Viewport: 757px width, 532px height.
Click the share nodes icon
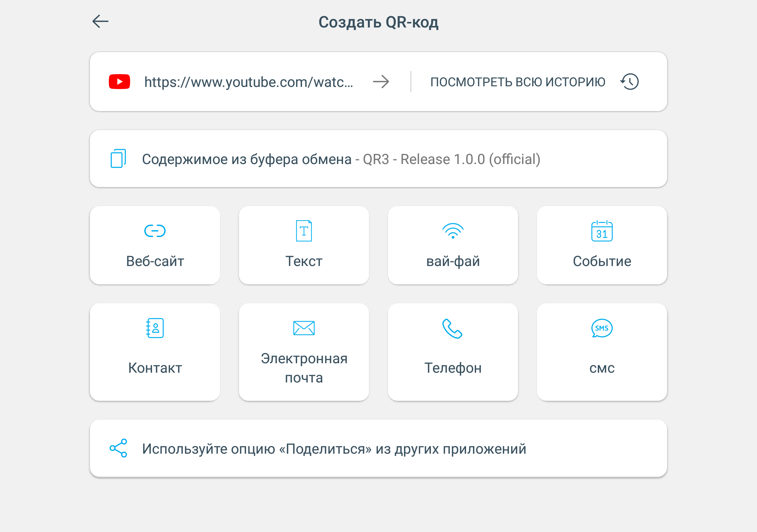click(118, 448)
